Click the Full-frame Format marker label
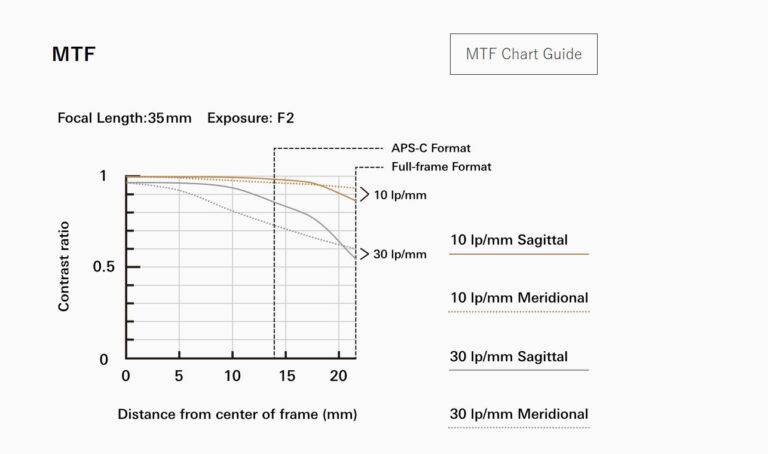This screenshot has height=454, width=768. click(x=440, y=167)
